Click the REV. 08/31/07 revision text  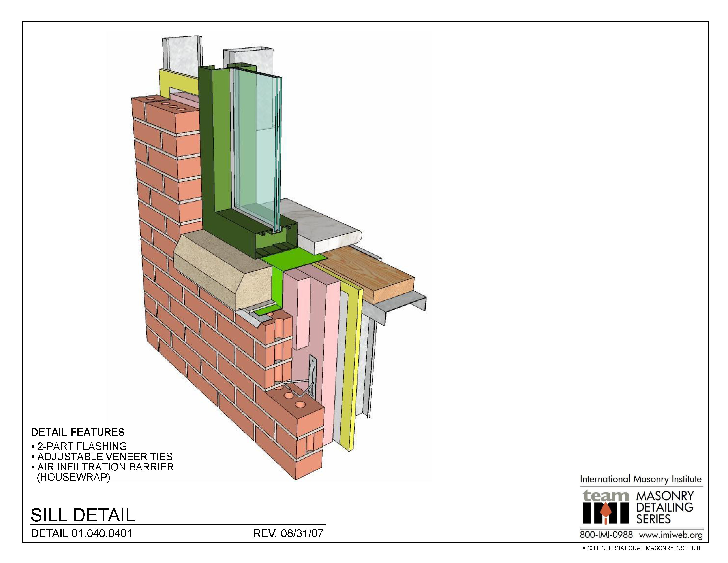[x=288, y=533]
